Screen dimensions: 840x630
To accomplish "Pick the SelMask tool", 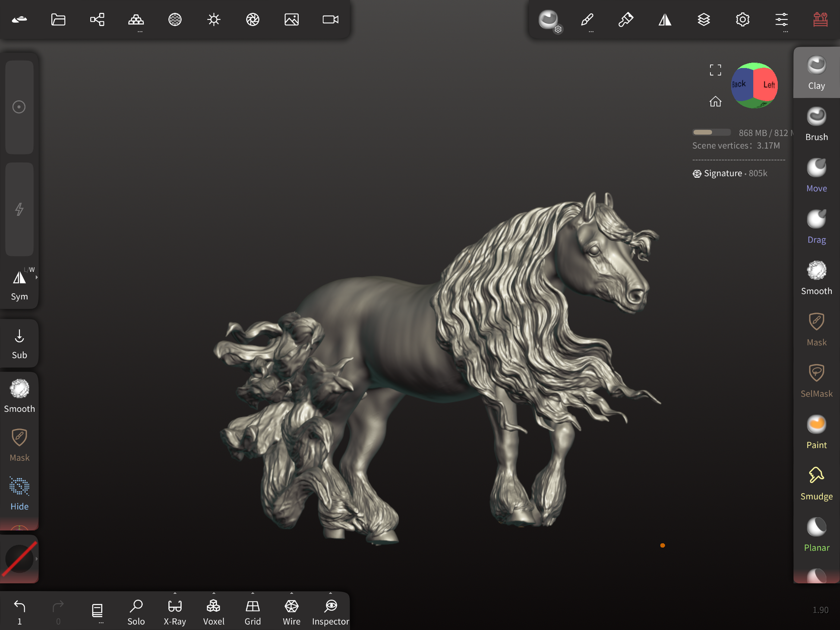I will pos(816,381).
